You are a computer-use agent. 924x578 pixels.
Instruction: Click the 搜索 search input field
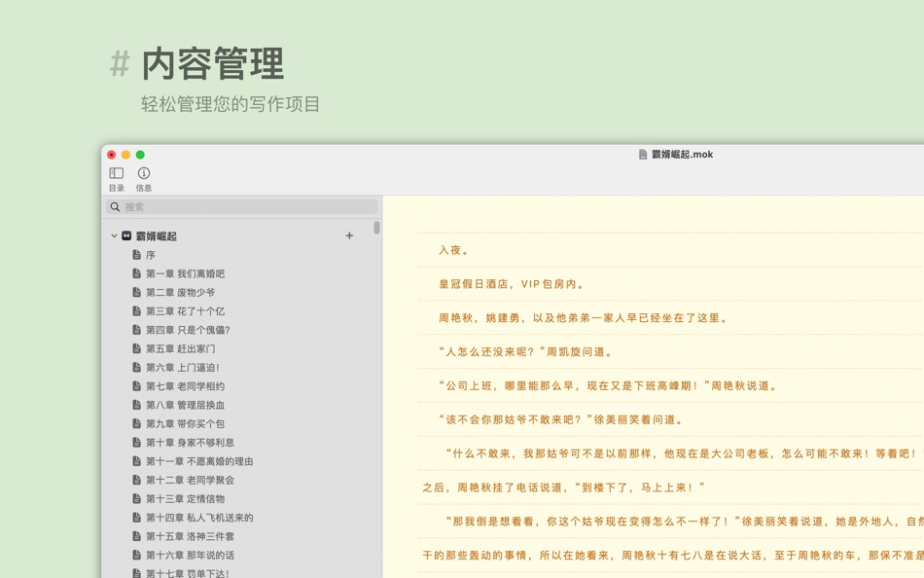coord(241,207)
